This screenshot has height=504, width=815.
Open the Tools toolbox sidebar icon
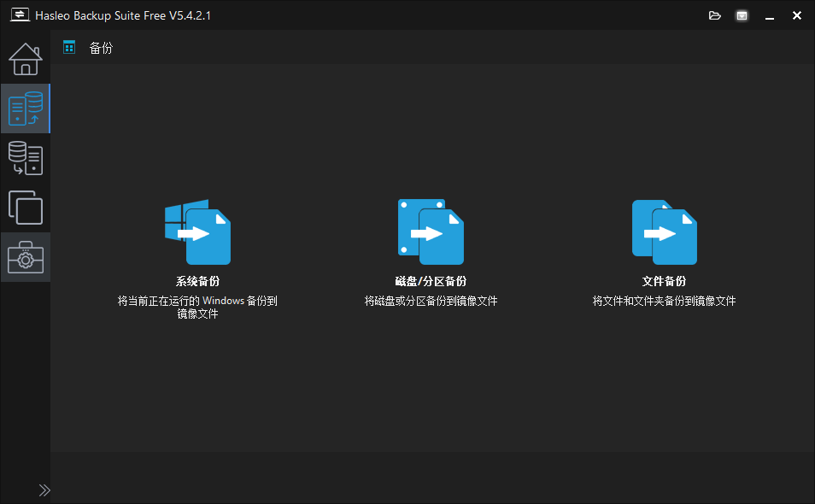coord(25,257)
